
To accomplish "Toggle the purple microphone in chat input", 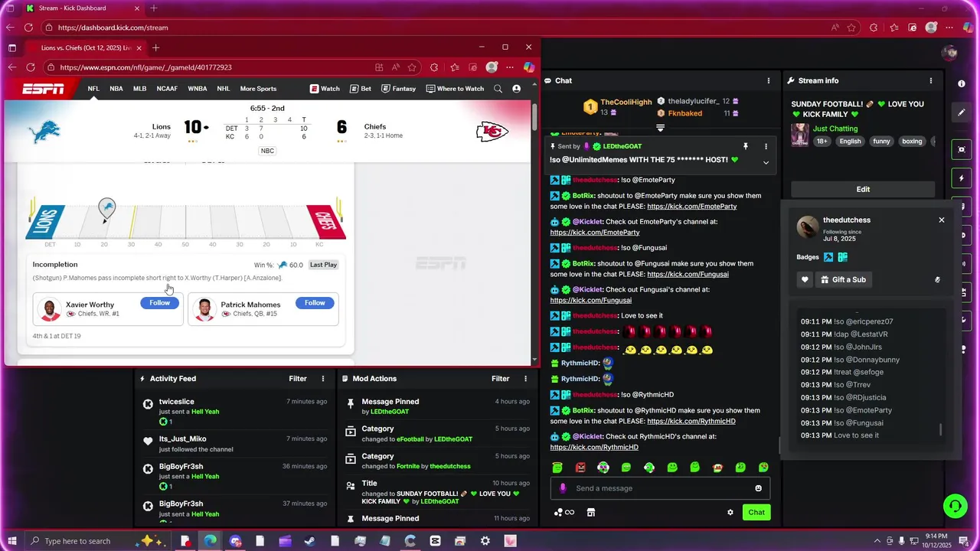I will coord(563,488).
